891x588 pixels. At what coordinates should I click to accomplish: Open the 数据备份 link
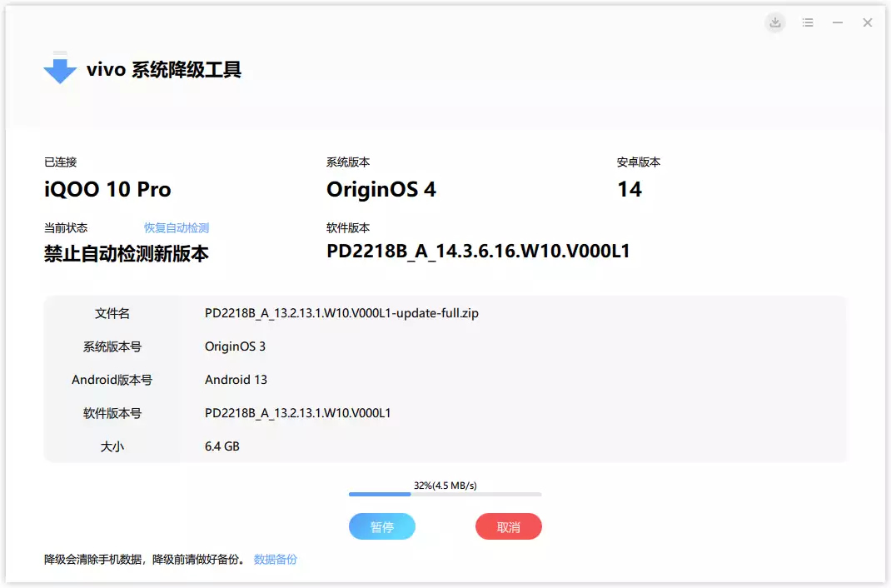(x=275, y=559)
